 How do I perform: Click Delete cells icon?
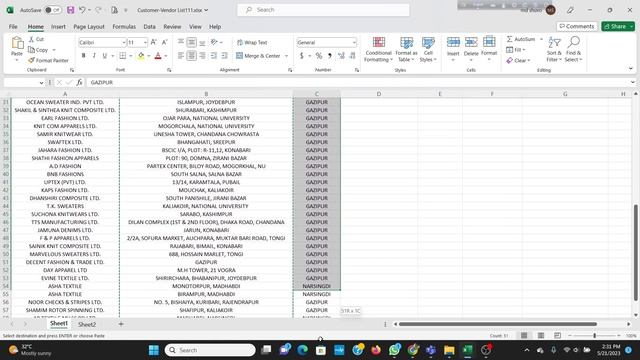click(471, 42)
